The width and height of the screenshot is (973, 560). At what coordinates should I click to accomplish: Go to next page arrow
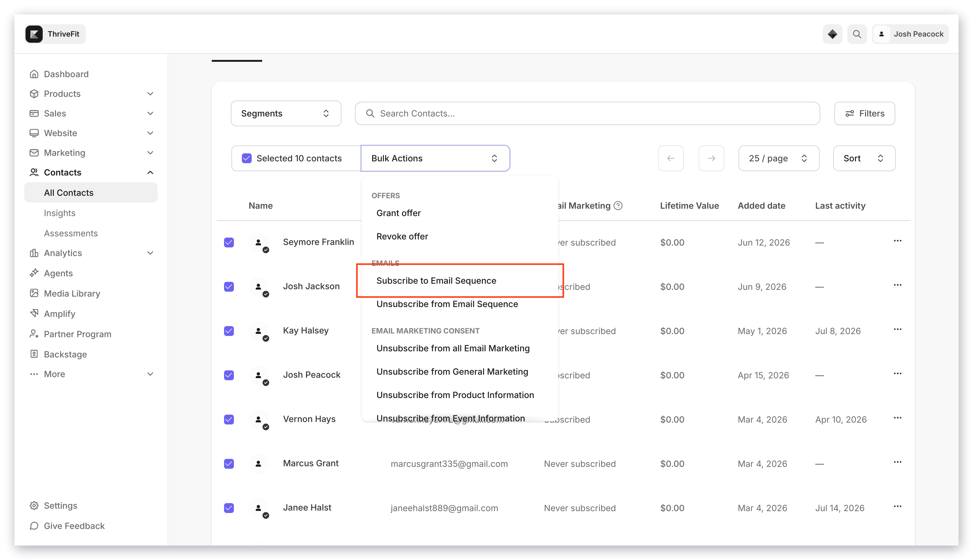coord(711,158)
